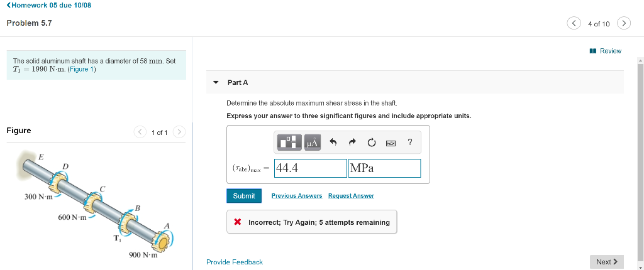Click the Part A heading text

(x=238, y=82)
